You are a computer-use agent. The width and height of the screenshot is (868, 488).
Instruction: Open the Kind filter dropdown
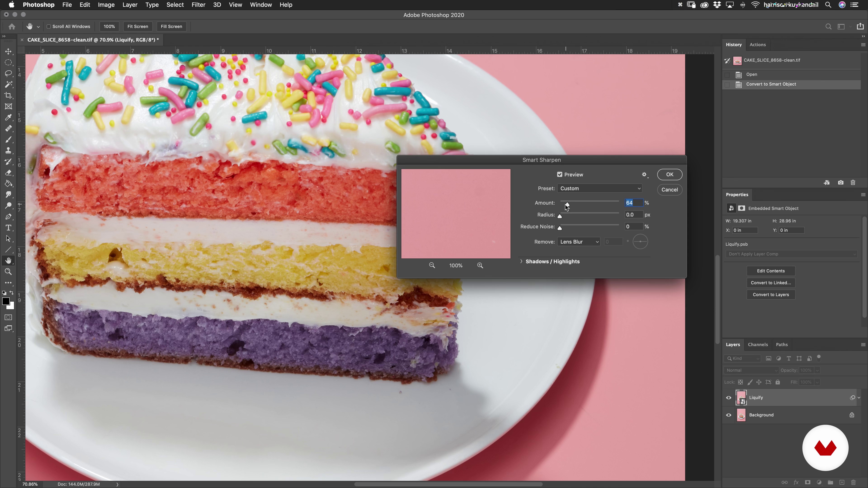742,358
